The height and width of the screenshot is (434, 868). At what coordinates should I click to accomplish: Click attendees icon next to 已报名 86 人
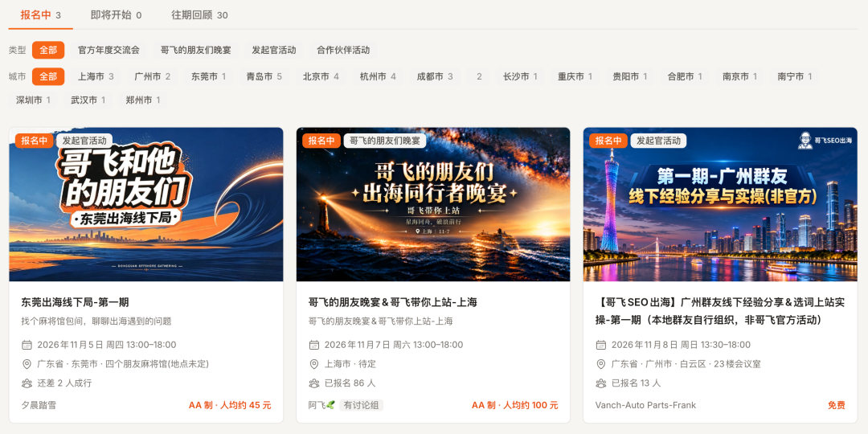tap(314, 383)
